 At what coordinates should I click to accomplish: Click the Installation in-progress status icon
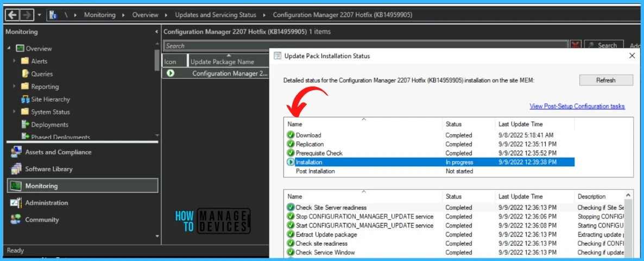(291, 163)
